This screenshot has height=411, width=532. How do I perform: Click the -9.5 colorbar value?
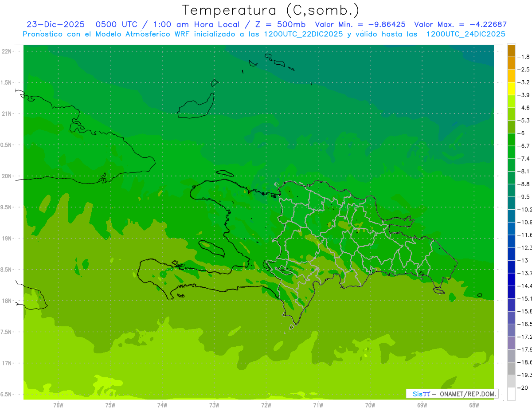pyautogui.click(x=524, y=196)
